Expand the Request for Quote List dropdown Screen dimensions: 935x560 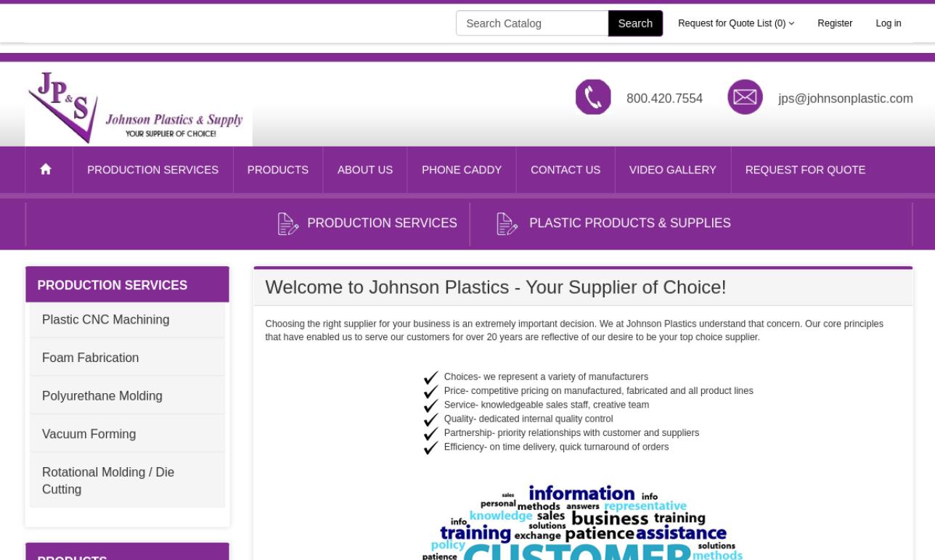tap(735, 22)
